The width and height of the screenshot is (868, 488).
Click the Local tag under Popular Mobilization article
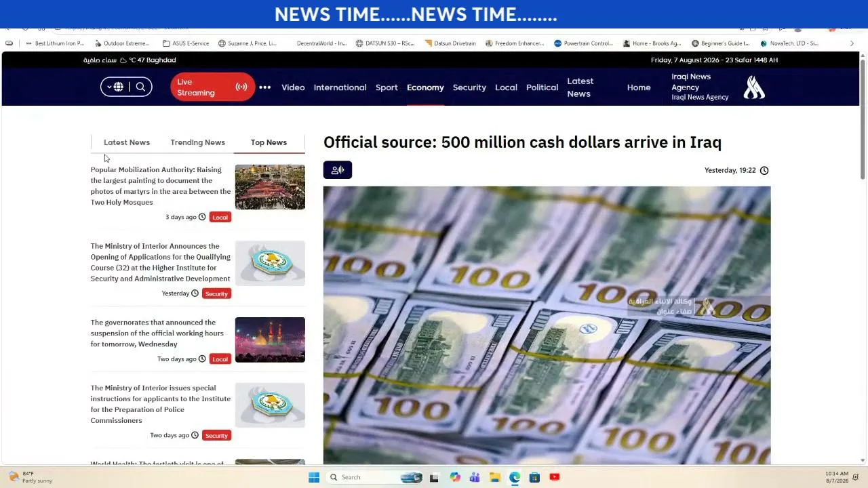click(220, 217)
